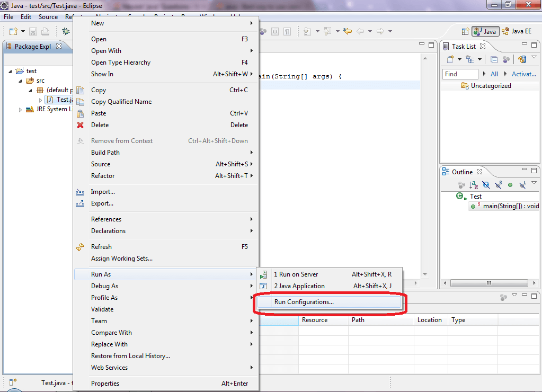This screenshot has width=542, height=392.
Task: Click the Open Perspective icon
Action: (x=465, y=32)
